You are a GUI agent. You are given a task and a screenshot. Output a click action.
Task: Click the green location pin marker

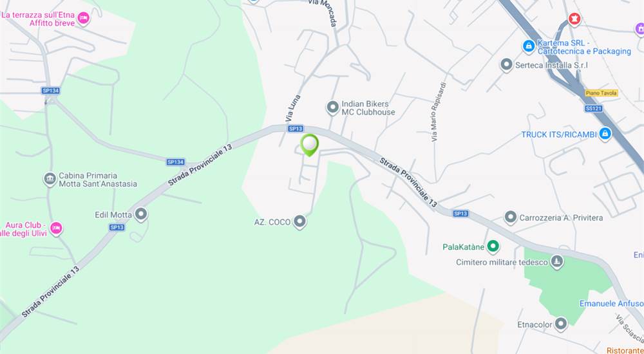pos(309,145)
